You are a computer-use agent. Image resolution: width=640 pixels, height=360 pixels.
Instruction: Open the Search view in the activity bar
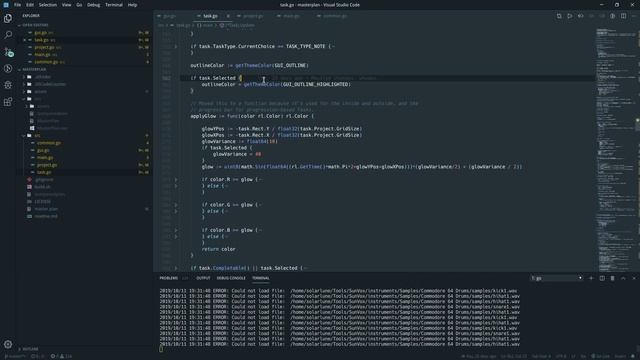click(x=8, y=35)
